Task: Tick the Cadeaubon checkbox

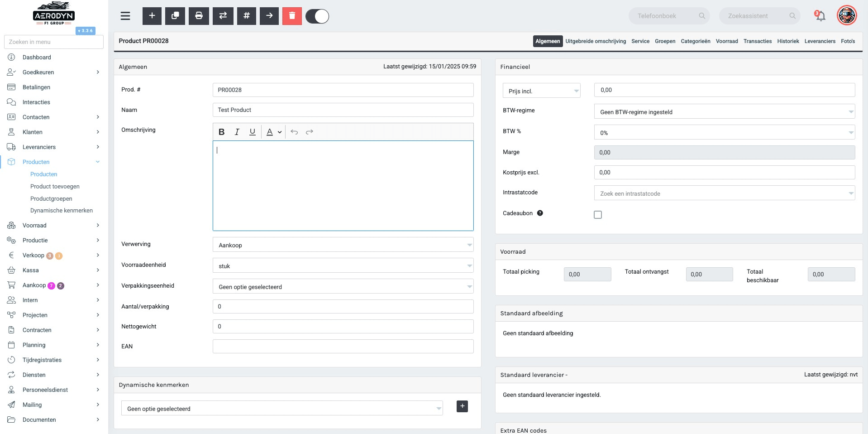Action: point(598,215)
